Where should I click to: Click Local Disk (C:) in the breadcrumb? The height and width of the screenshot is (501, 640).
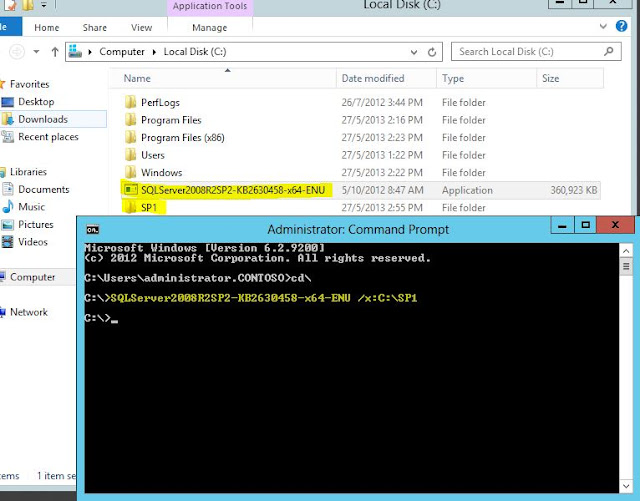click(x=195, y=52)
